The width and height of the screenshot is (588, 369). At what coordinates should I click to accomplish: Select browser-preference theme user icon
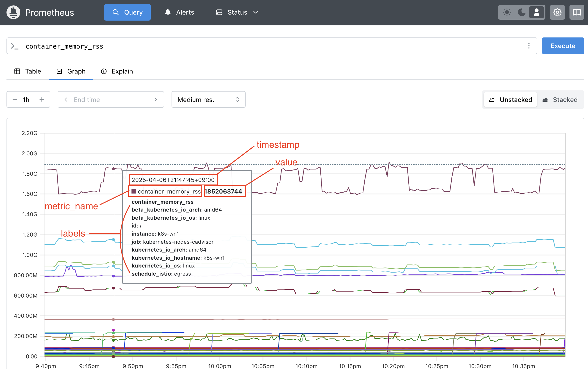536,12
